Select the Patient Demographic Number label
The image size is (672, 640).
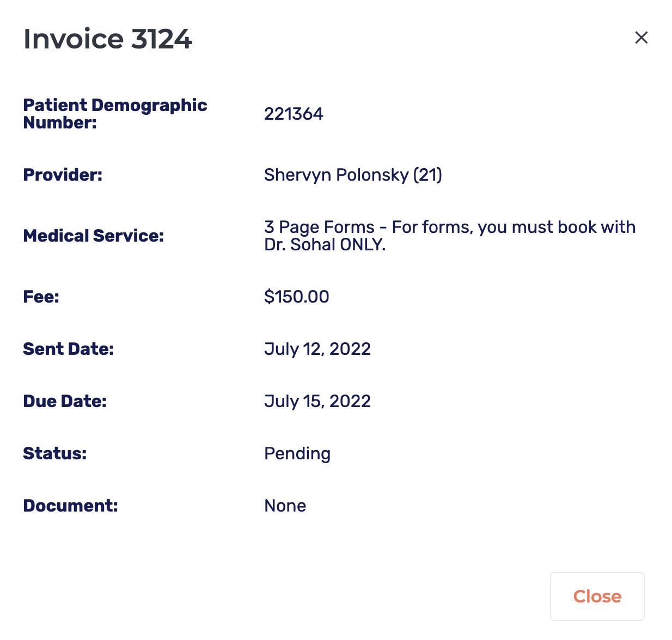[115, 113]
